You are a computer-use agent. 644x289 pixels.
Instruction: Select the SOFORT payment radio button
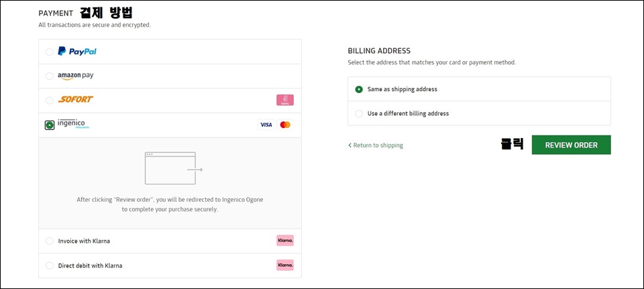[x=49, y=100]
